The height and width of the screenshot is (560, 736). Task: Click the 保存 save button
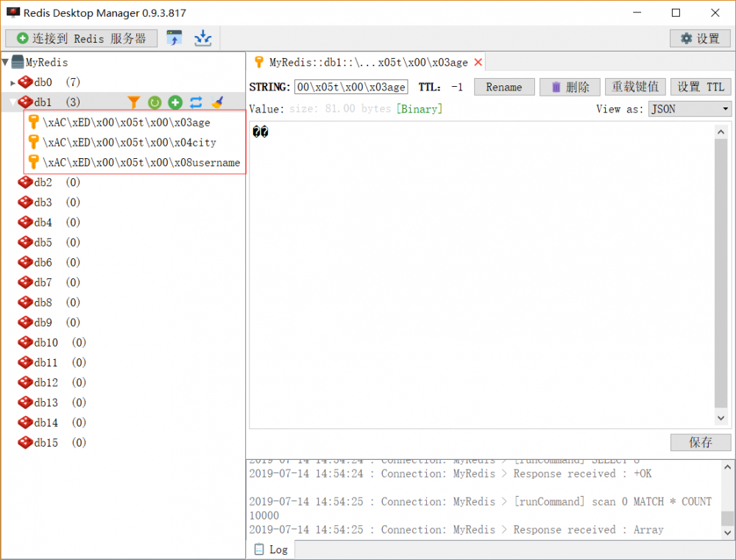coord(700,442)
